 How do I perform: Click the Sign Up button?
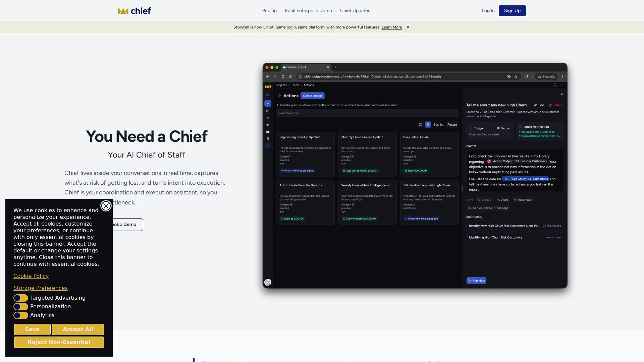click(512, 11)
